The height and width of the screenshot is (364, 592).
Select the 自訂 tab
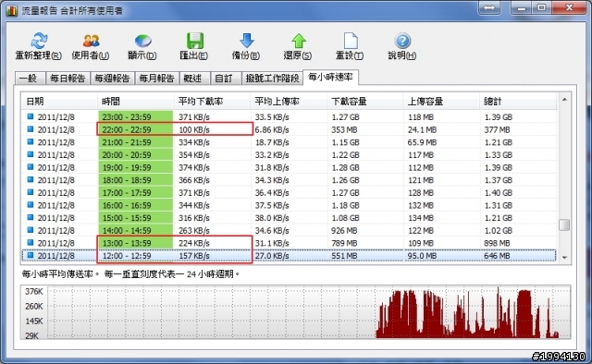click(226, 79)
